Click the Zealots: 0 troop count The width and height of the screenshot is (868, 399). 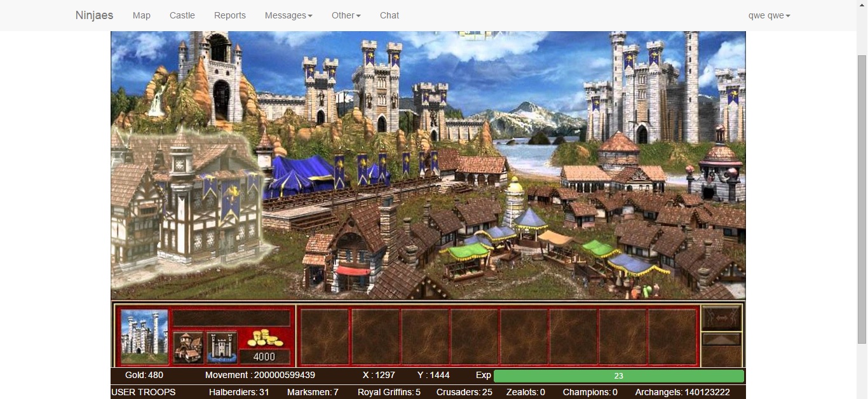point(526,393)
